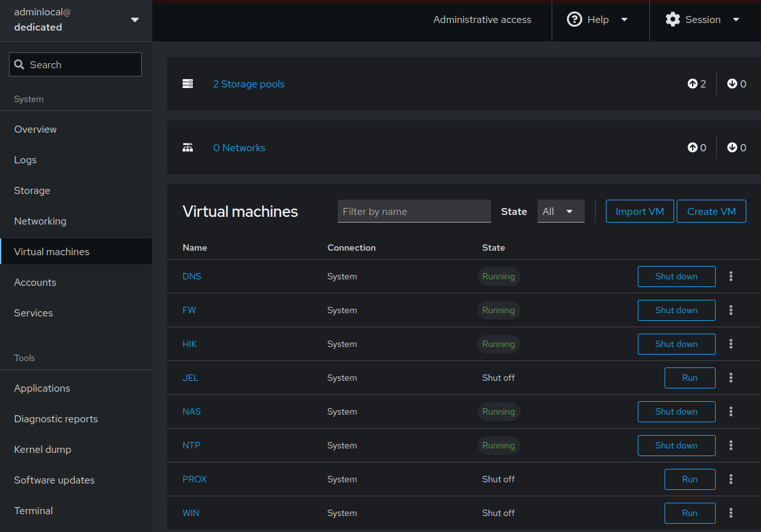Focus the Filter by name field

[x=414, y=212]
